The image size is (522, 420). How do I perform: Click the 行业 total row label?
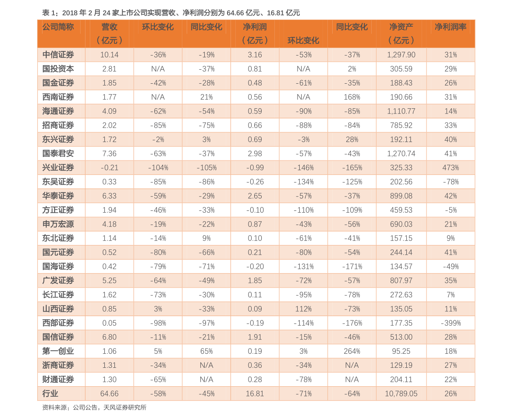click(x=50, y=394)
